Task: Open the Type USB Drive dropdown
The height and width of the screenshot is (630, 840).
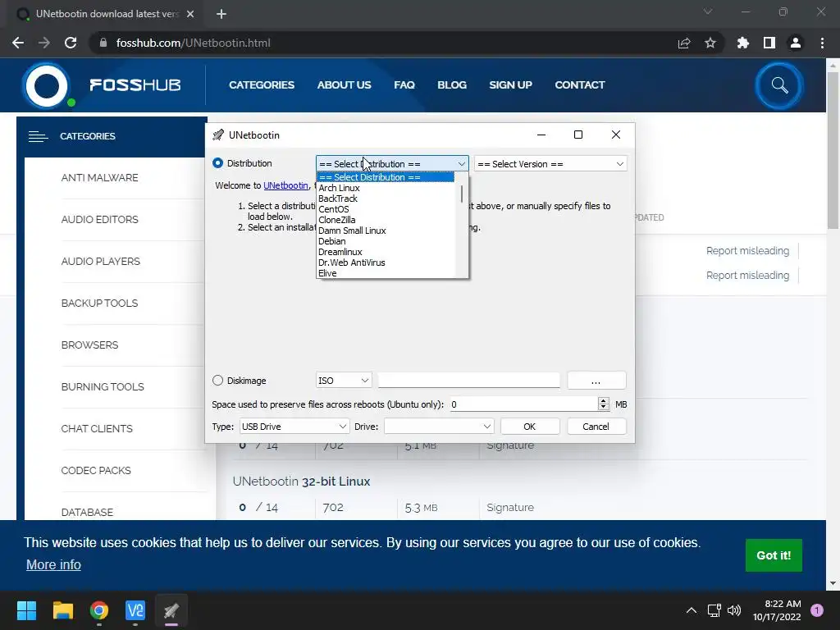Action: 294,427
